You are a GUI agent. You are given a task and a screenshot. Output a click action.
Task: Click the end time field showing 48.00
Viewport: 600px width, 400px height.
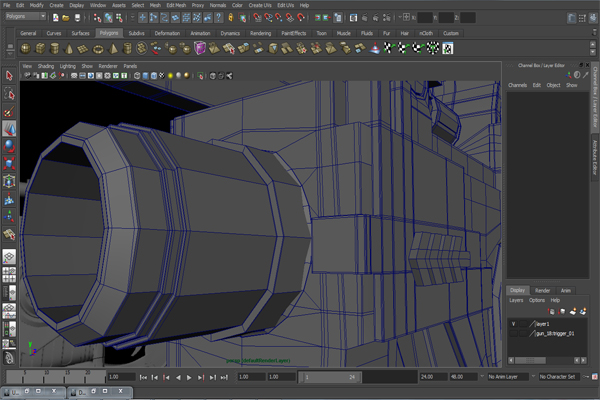click(x=463, y=377)
